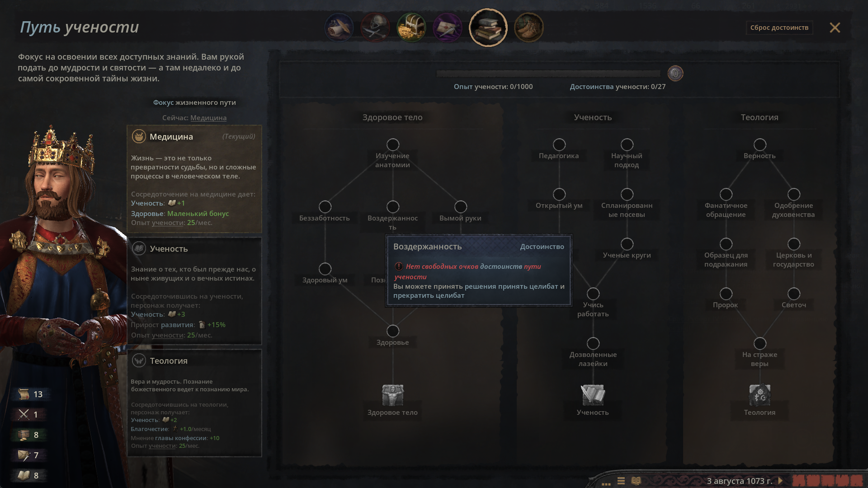Open the wanderer lifestyle boots icon
This screenshot has height=488, width=868.
(x=529, y=28)
